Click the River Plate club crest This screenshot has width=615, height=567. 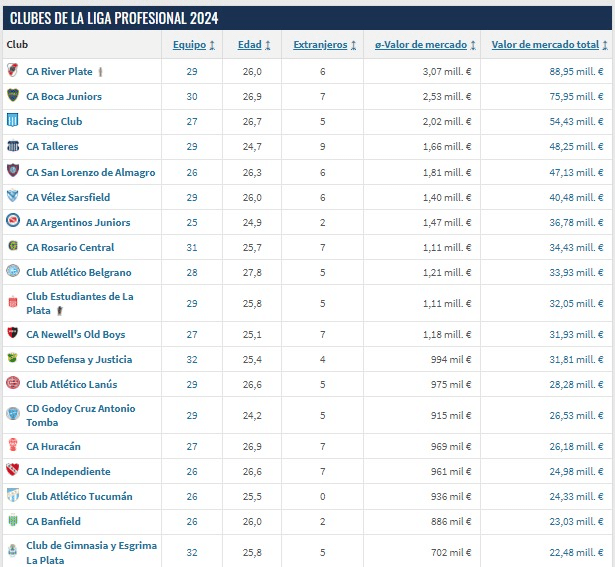(x=13, y=71)
